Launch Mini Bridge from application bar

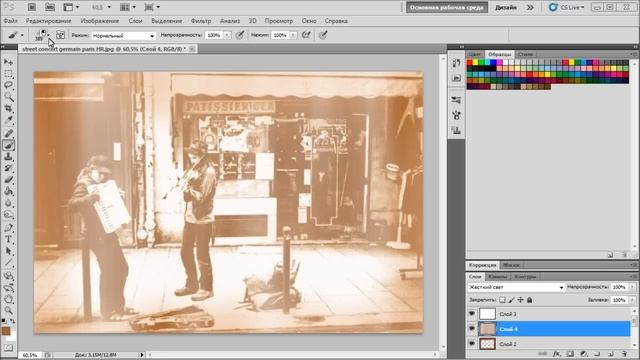pos(50,7)
